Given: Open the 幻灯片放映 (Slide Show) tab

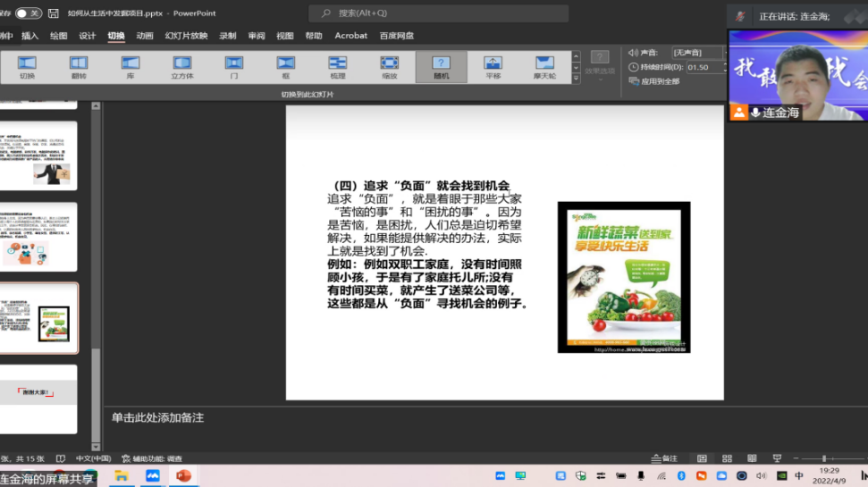Looking at the screenshot, I should (186, 36).
